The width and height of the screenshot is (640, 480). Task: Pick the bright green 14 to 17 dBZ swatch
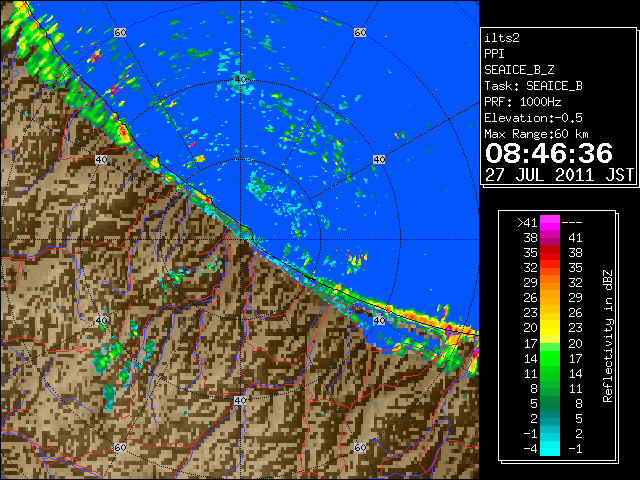click(x=550, y=358)
